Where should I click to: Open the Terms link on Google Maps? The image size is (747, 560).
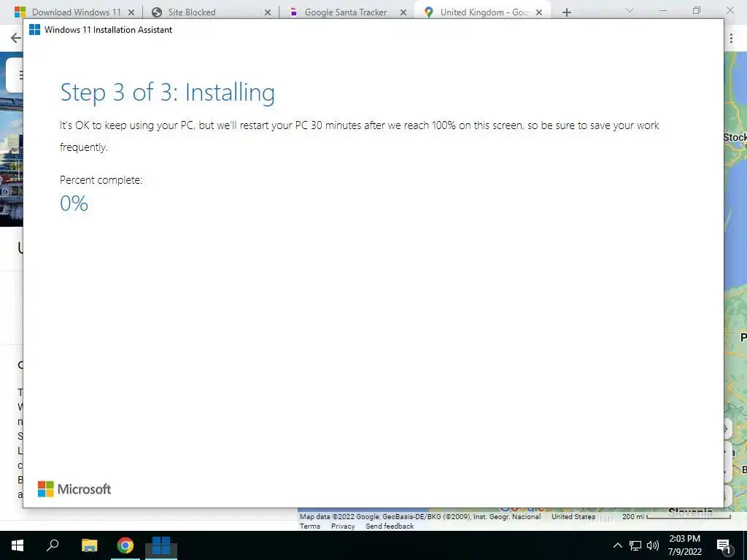point(309,526)
